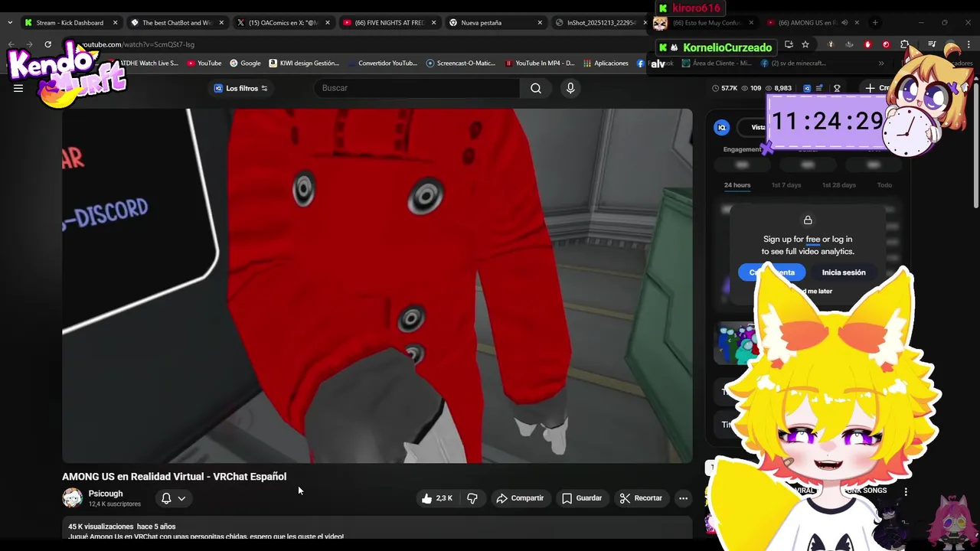Open Recortar clip tool
The width and height of the screenshot is (980, 551).
[x=641, y=498]
